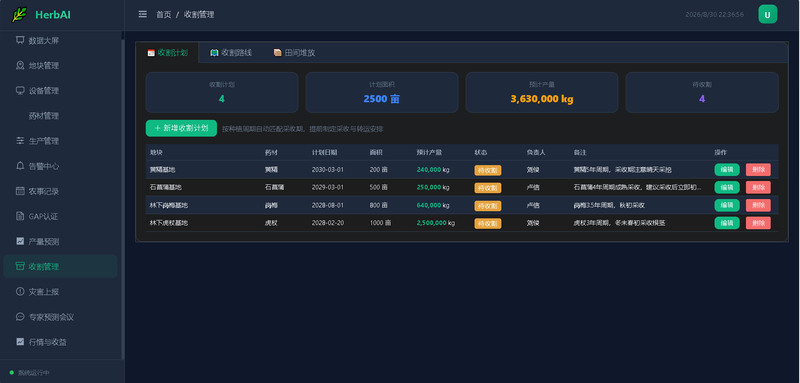Screen dimensions: 800x383
Task: Click the 待收割 badge in 黄精基地 row
Action: coord(488,170)
